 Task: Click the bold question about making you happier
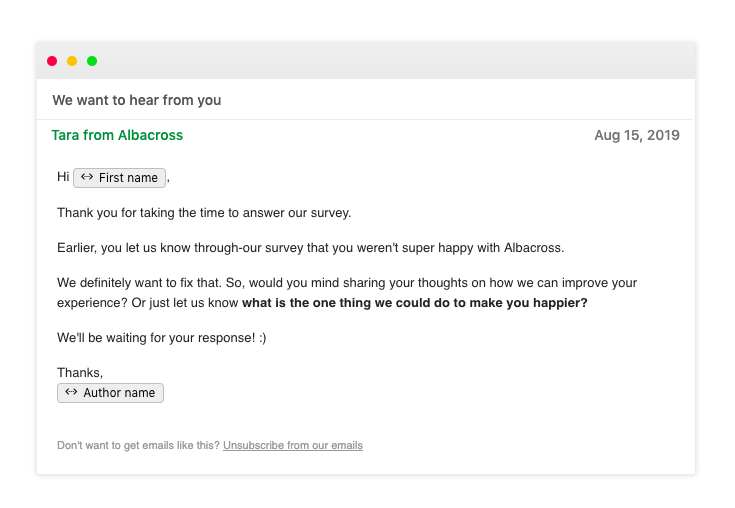click(x=414, y=303)
